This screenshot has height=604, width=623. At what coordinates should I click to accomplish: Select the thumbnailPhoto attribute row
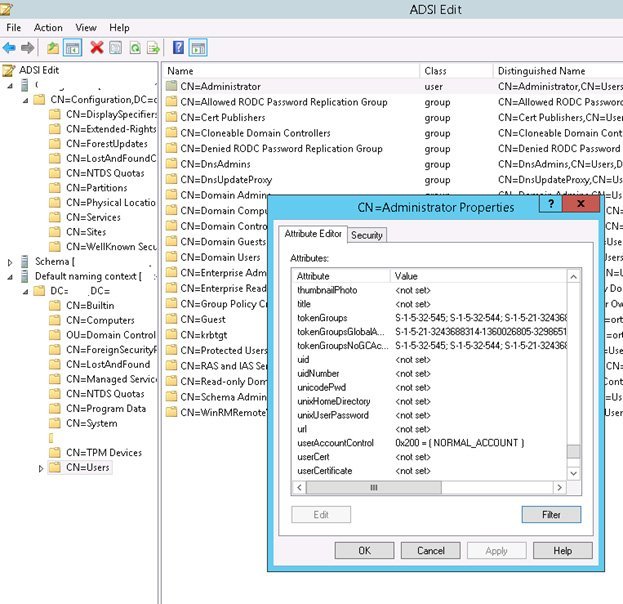click(x=430, y=290)
